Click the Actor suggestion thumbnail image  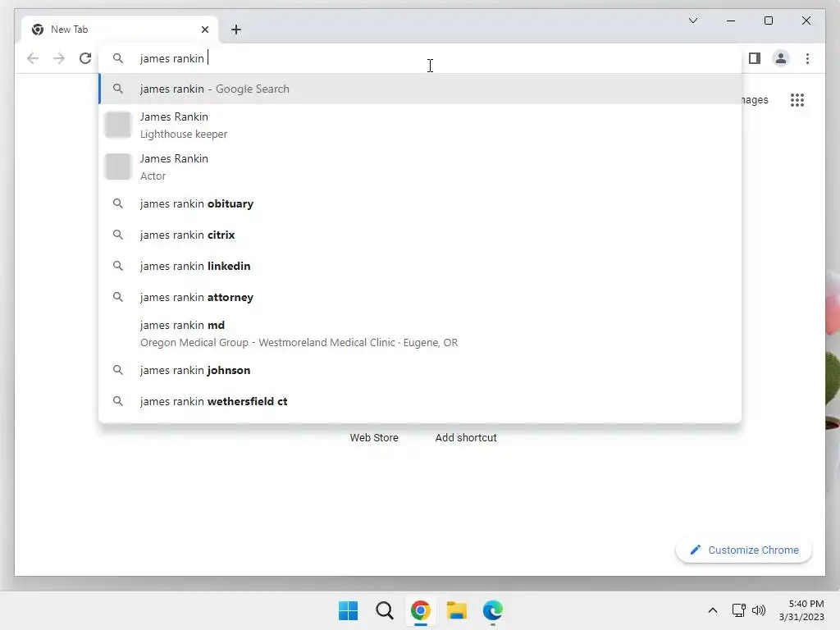click(x=118, y=167)
